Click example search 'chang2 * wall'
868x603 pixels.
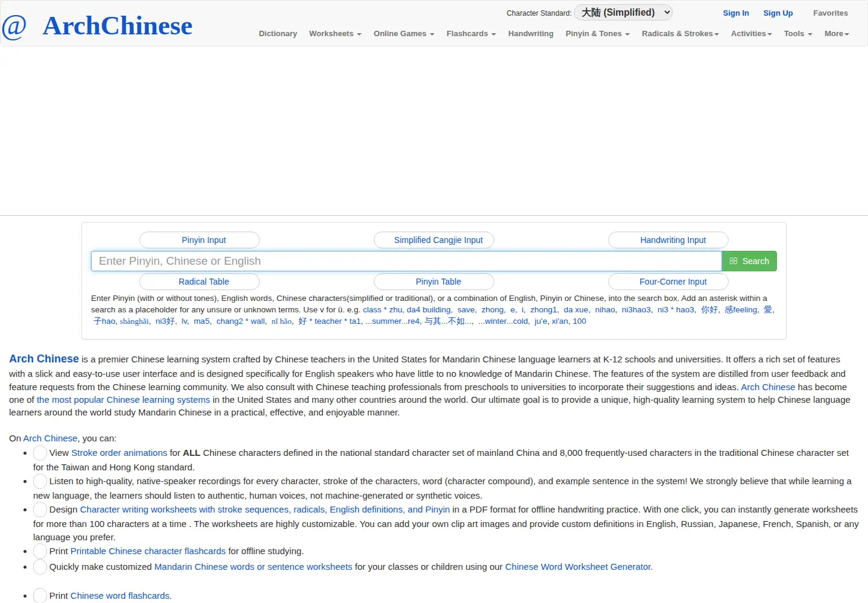click(241, 321)
